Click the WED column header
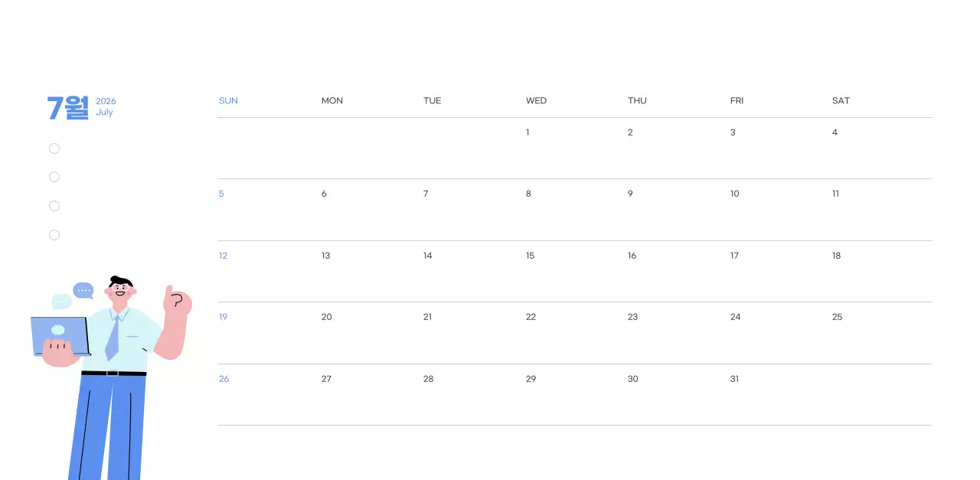980x480 pixels. pos(536,101)
